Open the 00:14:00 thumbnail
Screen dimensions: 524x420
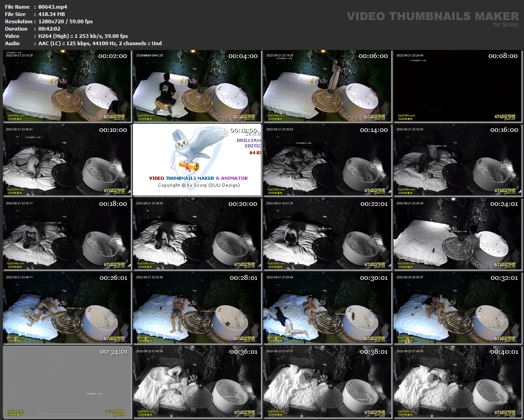[327, 160]
